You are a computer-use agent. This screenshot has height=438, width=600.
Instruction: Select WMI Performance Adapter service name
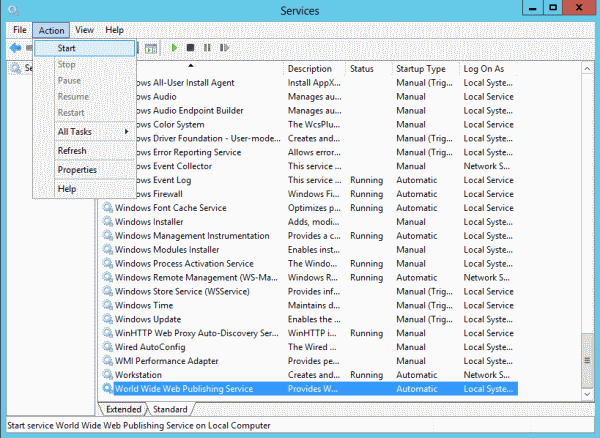pos(166,361)
